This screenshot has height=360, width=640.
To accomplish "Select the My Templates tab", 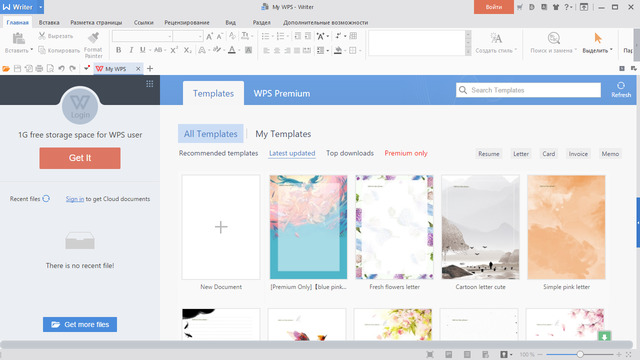I will [x=283, y=134].
